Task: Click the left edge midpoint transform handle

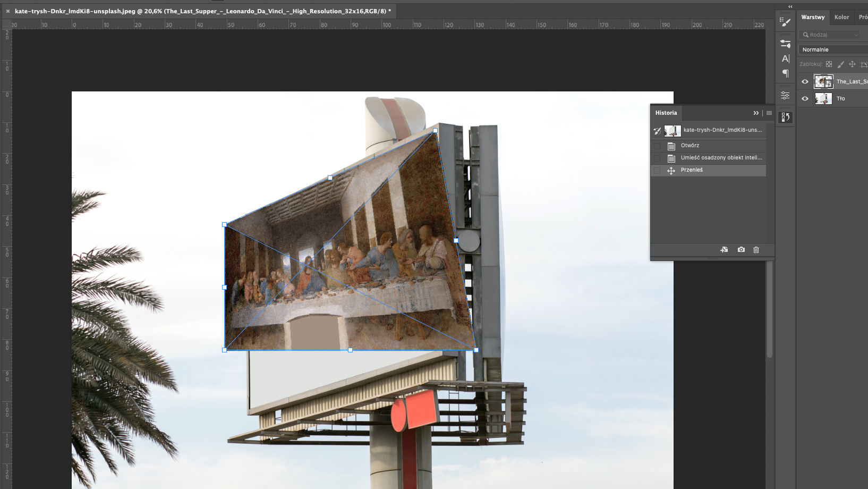Action: point(224,287)
